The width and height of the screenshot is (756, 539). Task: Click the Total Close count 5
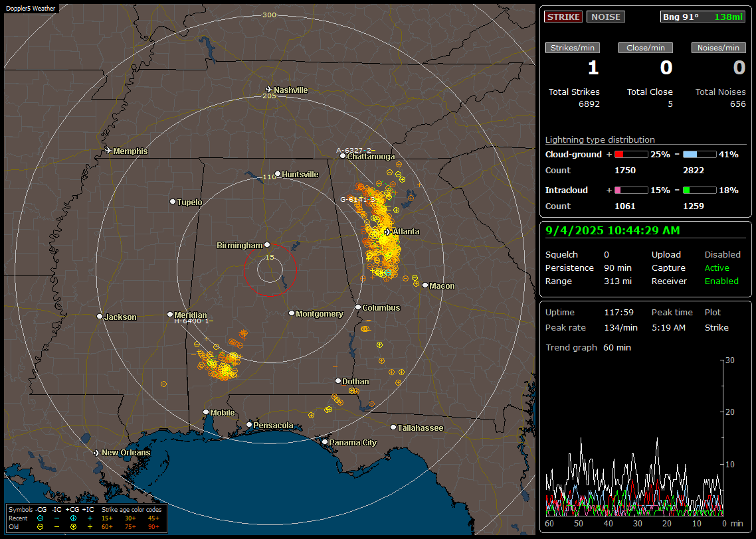(670, 104)
